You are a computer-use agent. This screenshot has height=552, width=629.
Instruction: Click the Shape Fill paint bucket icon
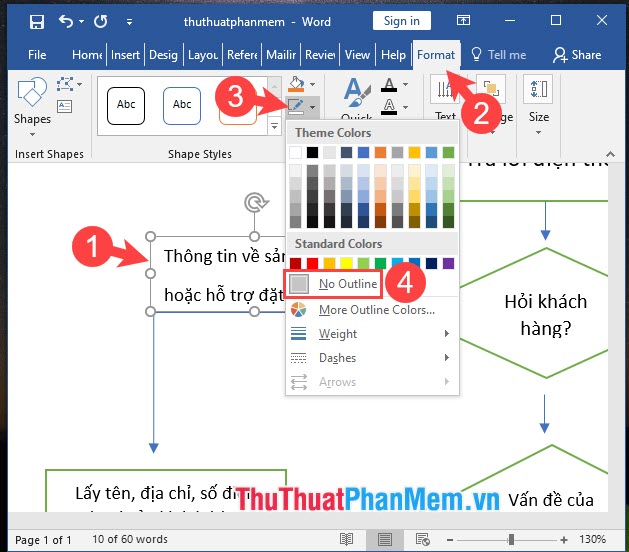pos(296,84)
